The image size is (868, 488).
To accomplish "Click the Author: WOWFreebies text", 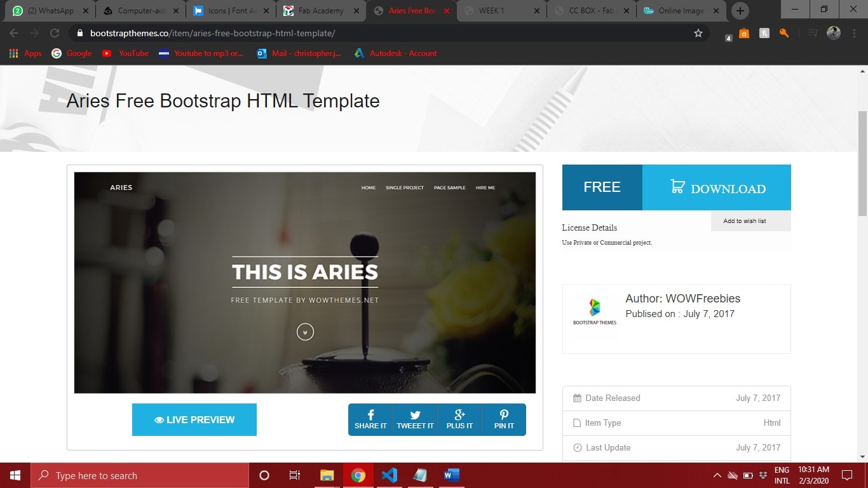I will pos(683,299).
